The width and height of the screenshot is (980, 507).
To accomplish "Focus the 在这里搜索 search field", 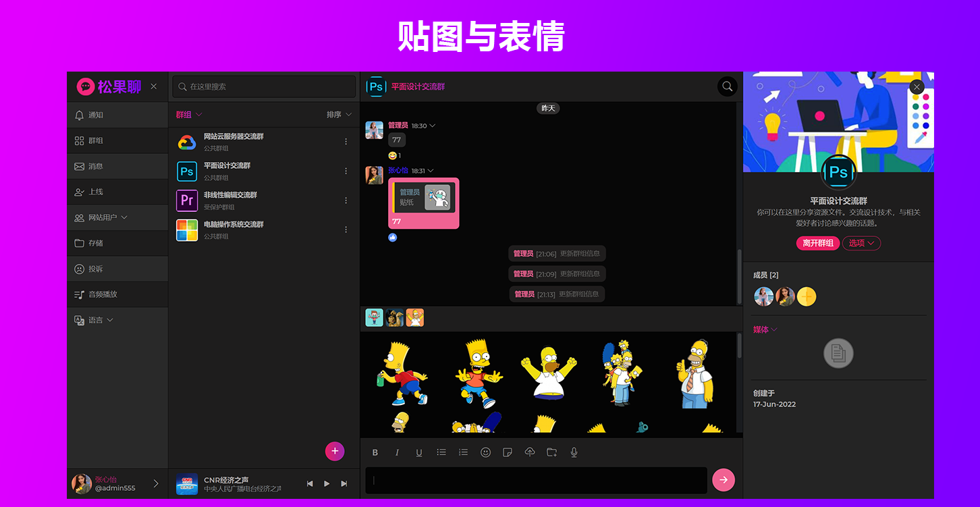I will click(x=264, y=86).
